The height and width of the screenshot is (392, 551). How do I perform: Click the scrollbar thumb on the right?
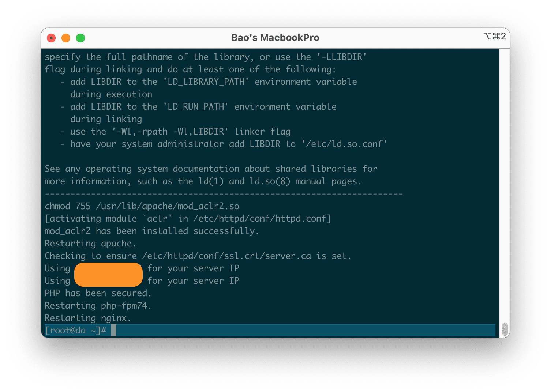[x=505, y=328]
